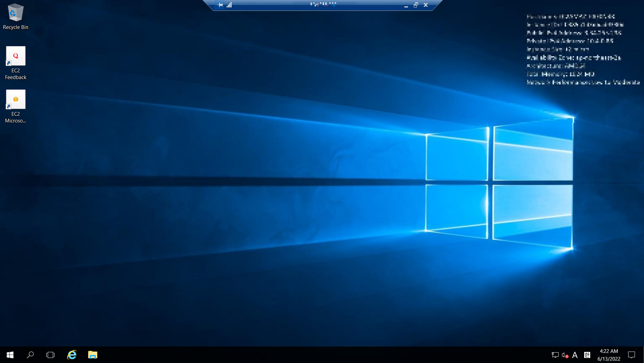Click the network status tray icon
The height and width of the screenshot is (363, 644).
click(555, 355)
